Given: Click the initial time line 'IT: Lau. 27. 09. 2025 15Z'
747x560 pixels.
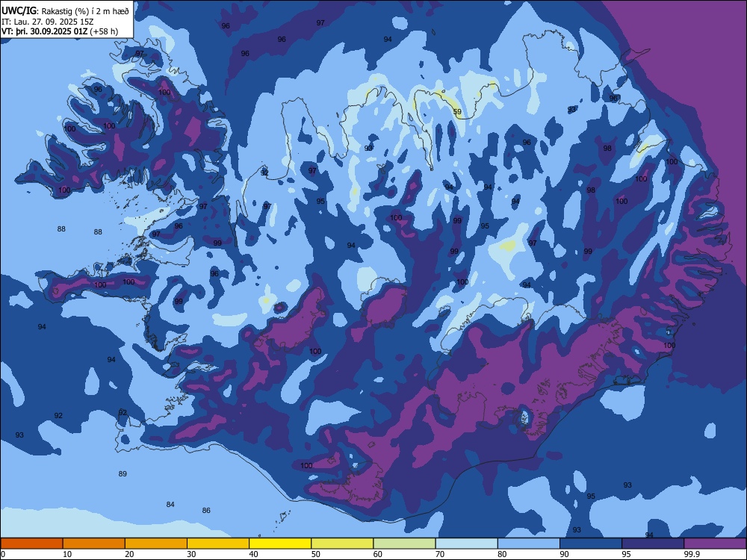Looking at the screenshot, I should pyautogui.click(x=48, y=22).
